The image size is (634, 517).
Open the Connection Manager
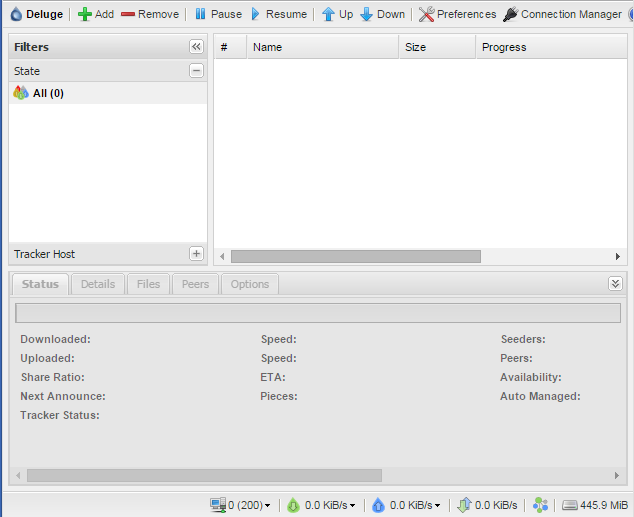click(x=562, y=14)
